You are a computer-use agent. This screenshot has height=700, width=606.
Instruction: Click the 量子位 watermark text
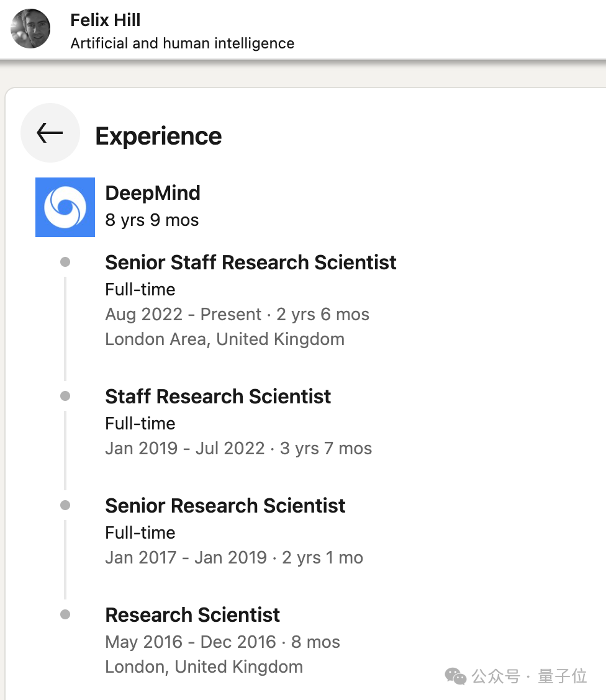click(563, 676)
